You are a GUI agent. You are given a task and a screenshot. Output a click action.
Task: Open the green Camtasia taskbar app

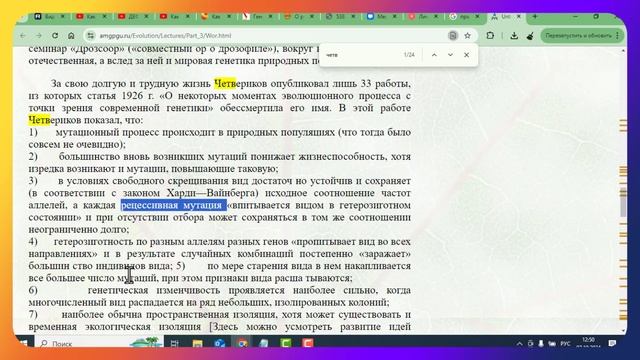286,343
